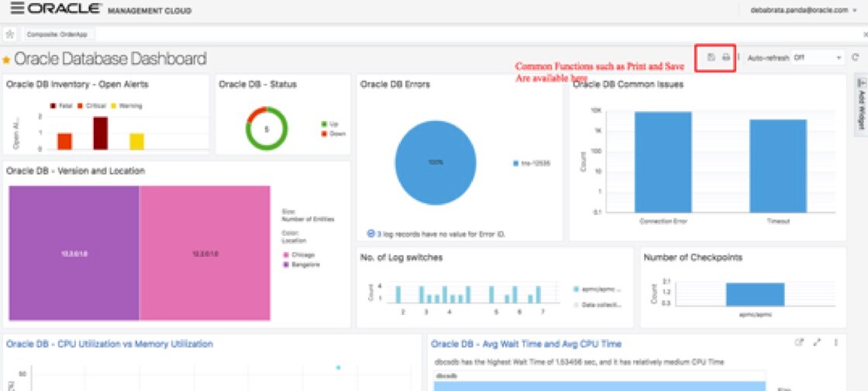Click the refresh icon beside Auto-refresh
This screenshot has height=391, width=868.
coord(856,57)
